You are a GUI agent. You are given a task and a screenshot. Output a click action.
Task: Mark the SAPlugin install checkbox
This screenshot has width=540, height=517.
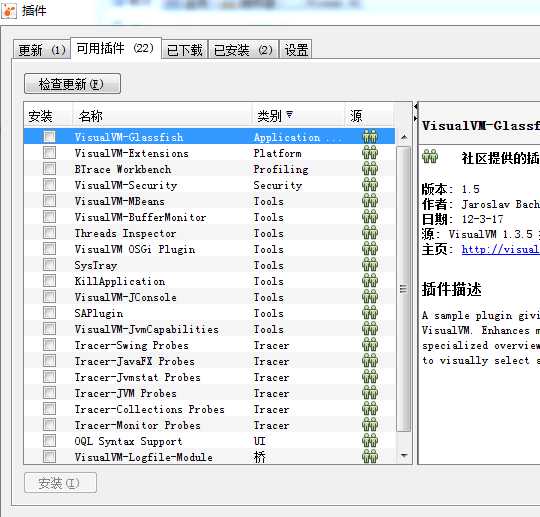tap(49, 312)
